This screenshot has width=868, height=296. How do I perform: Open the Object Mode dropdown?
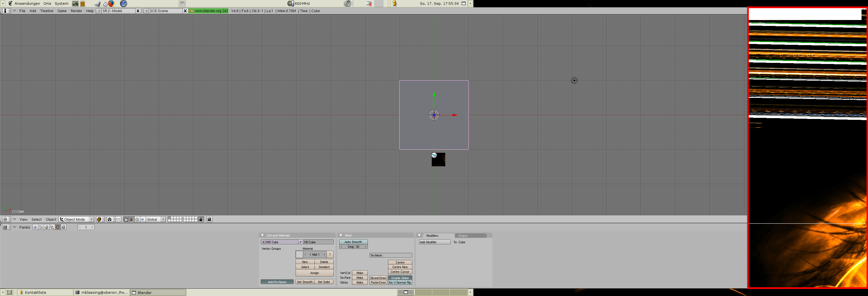(x=76, y=220)
